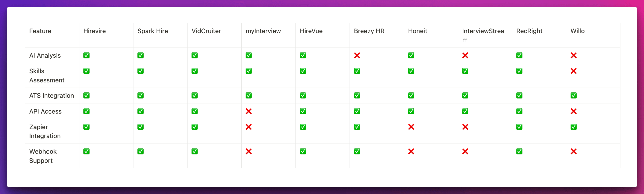Click Honeit's Zapier Integration red cross
Screen dimensions: 644x194
pyautogui.click(x=411, y=127)
